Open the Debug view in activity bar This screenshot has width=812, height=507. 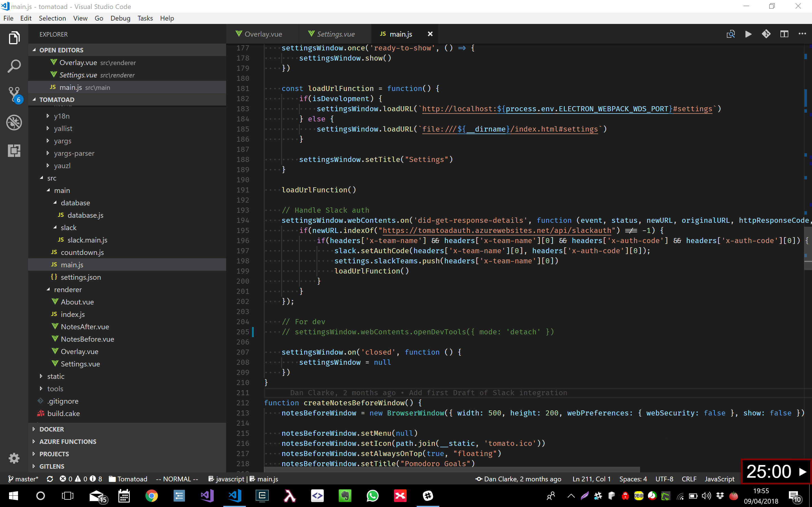click(x=14, y=123)
